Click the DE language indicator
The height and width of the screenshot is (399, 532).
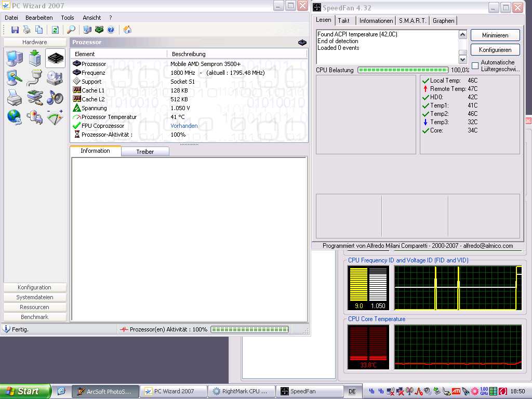(x=352, y=392)
